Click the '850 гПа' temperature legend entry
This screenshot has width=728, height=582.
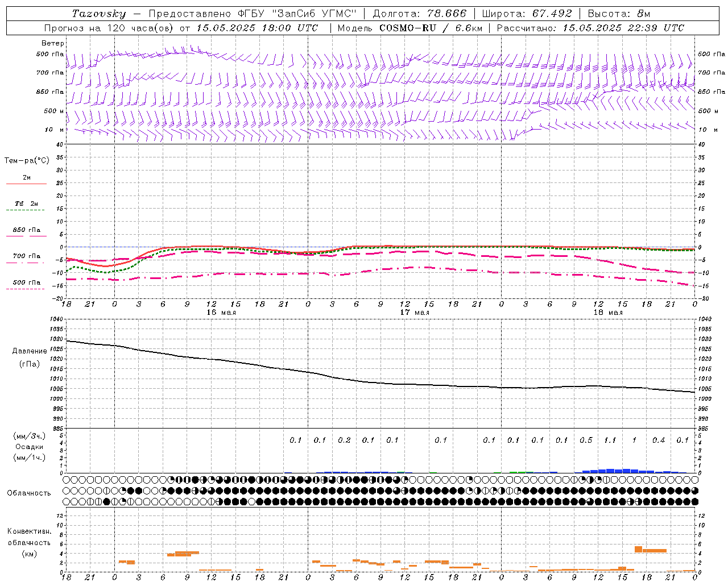click(x=27, y=230)
